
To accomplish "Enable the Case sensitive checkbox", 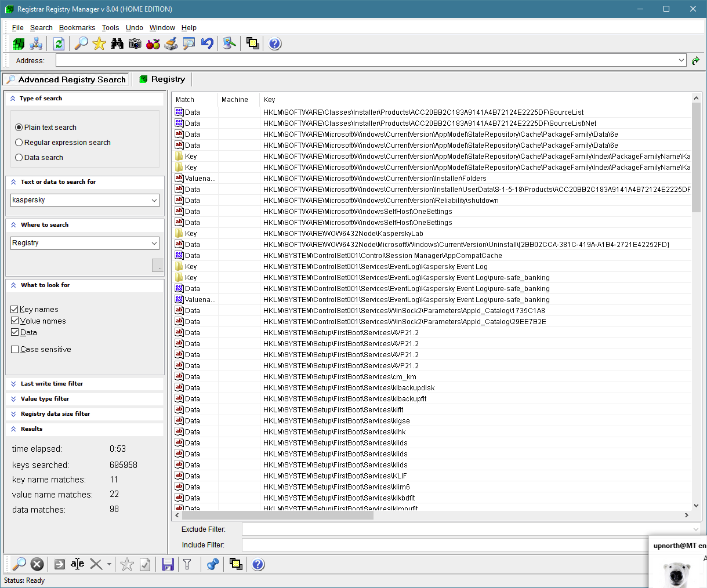I will 15,350.
